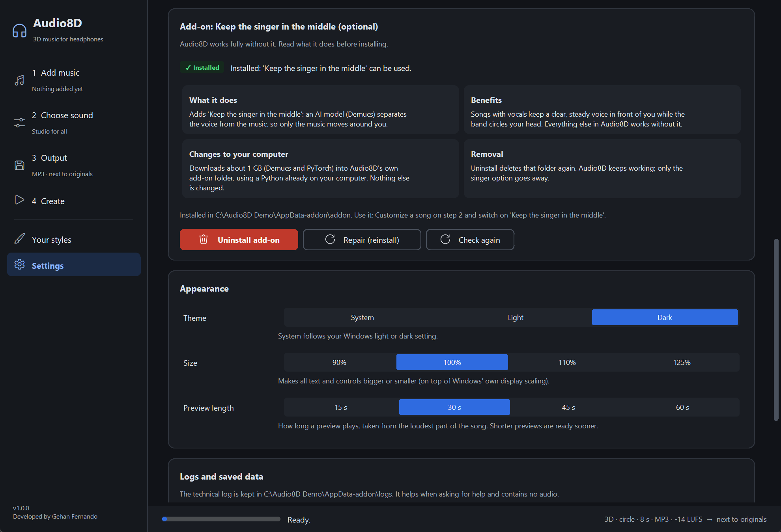Screen dimensions: 781x532
Task: Open step 1 Add music
Action: (74, 80)
